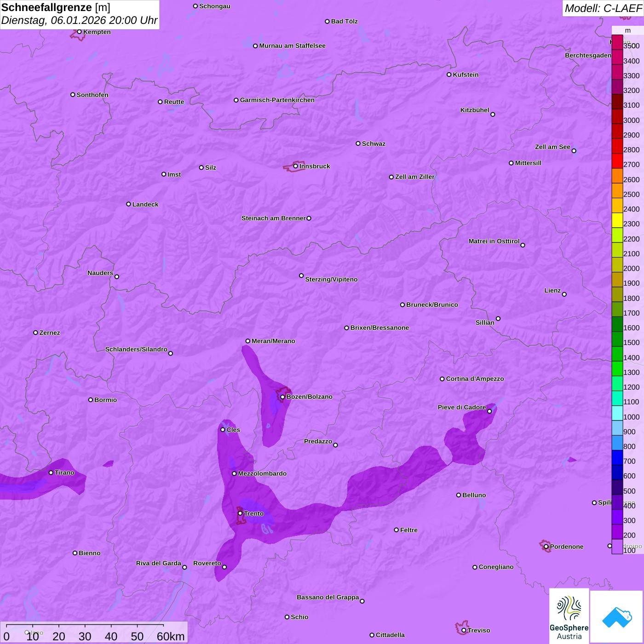Click the Kempten city marker
The height and width of the screenshot is (644, 644).
click(x=79, y=32)
